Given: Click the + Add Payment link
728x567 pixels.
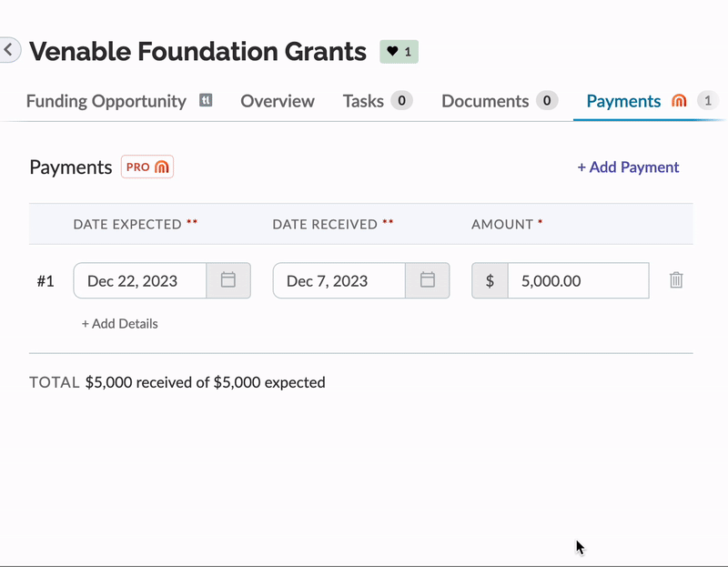Looking at the screenshot, I should coord(628,167).
